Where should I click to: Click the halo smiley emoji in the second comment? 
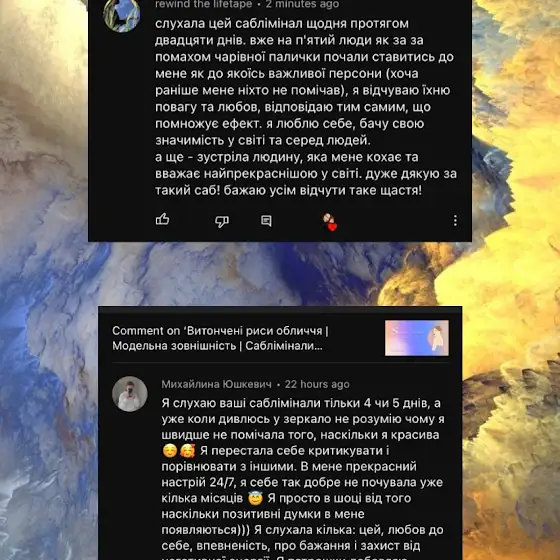(x=255, y=498)
